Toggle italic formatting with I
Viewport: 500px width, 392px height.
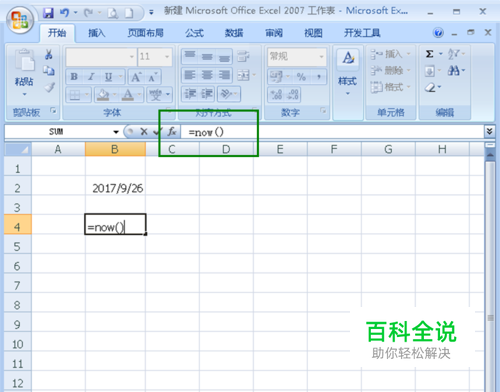91,77
